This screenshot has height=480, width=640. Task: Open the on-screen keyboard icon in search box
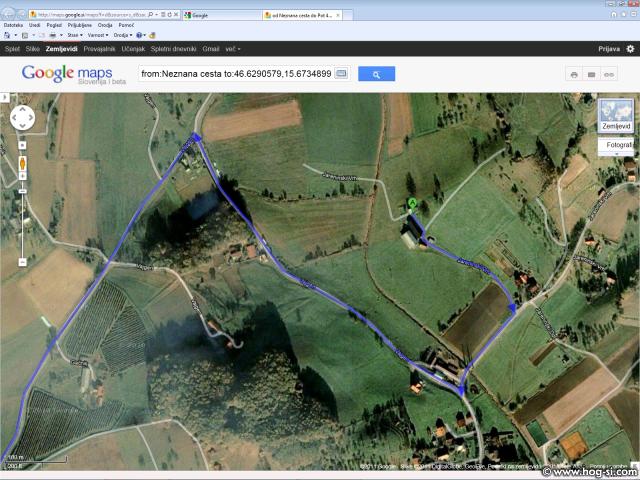point(341,74)
